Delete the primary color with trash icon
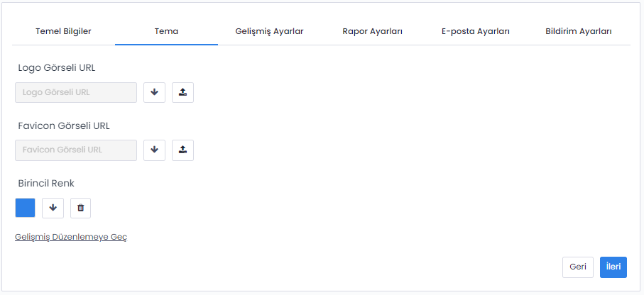644x295 pixels. click(x=80, y=208)
